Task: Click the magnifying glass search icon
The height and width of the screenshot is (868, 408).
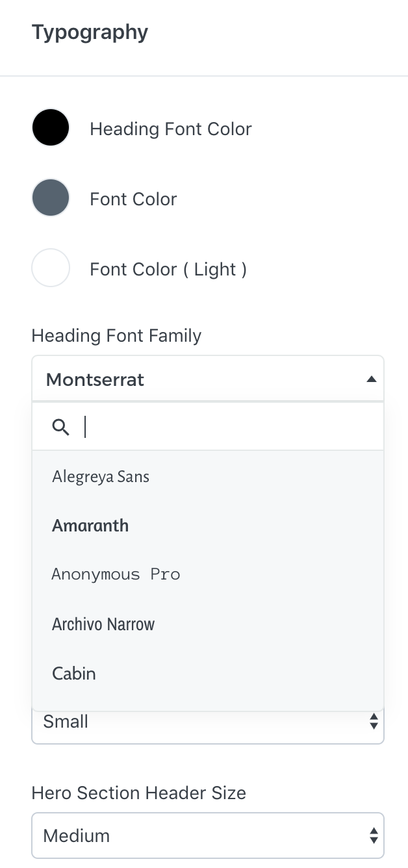Action: click(x=61, y=427)
